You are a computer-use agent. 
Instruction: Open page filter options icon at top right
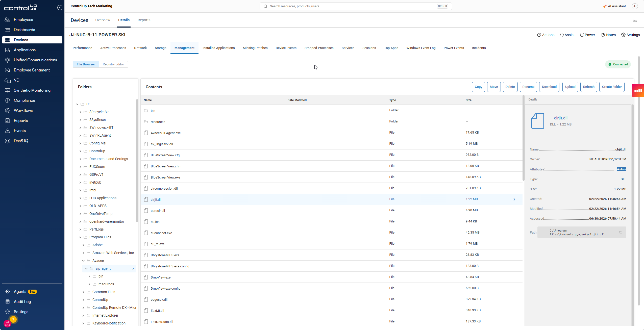pyautogui.click(x=634, y=20)
